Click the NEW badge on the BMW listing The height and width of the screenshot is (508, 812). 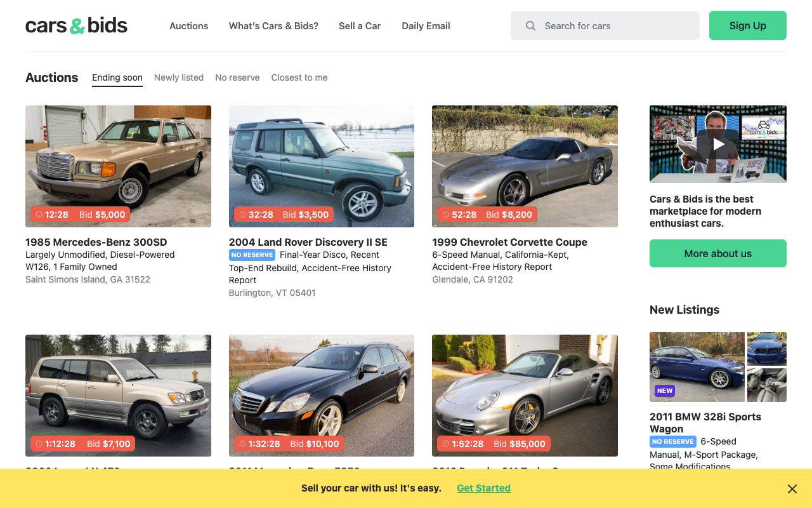click(x=664, y=391)
